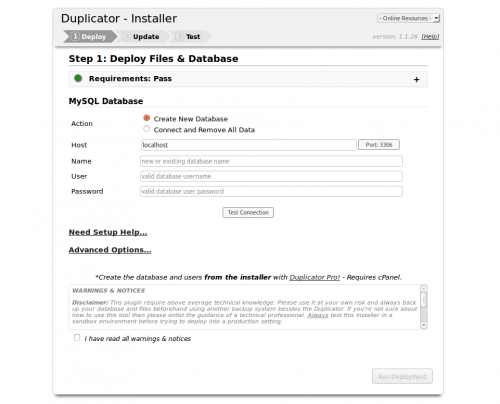Screen dimensions: 500x404
Task: Expand Advanced Options link
Action: [x=110, y=250]
